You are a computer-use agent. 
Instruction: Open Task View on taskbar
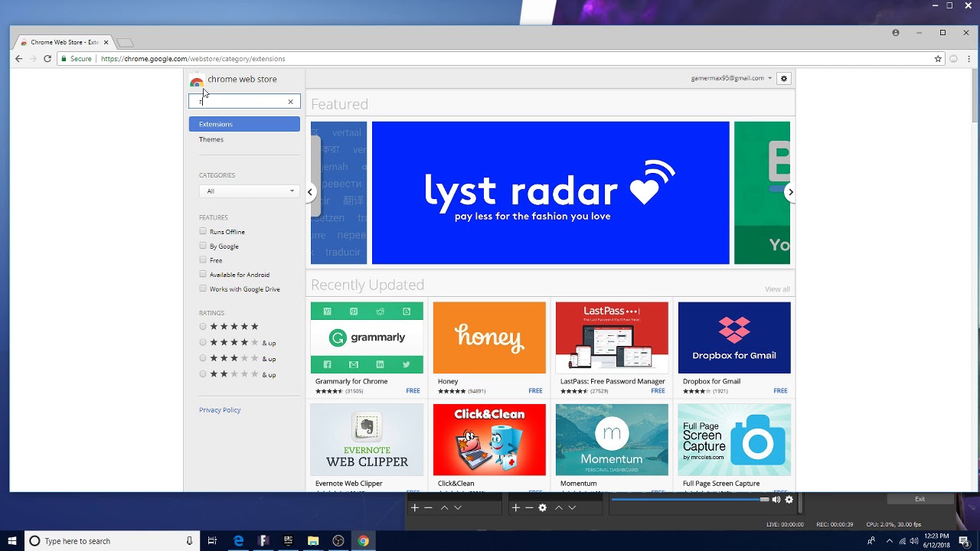213,541
